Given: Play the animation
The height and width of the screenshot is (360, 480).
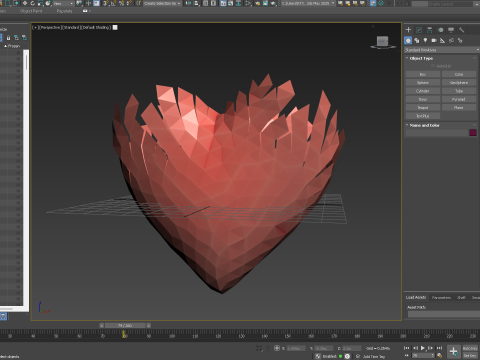Looking at the screenshot, I should 423,348.
